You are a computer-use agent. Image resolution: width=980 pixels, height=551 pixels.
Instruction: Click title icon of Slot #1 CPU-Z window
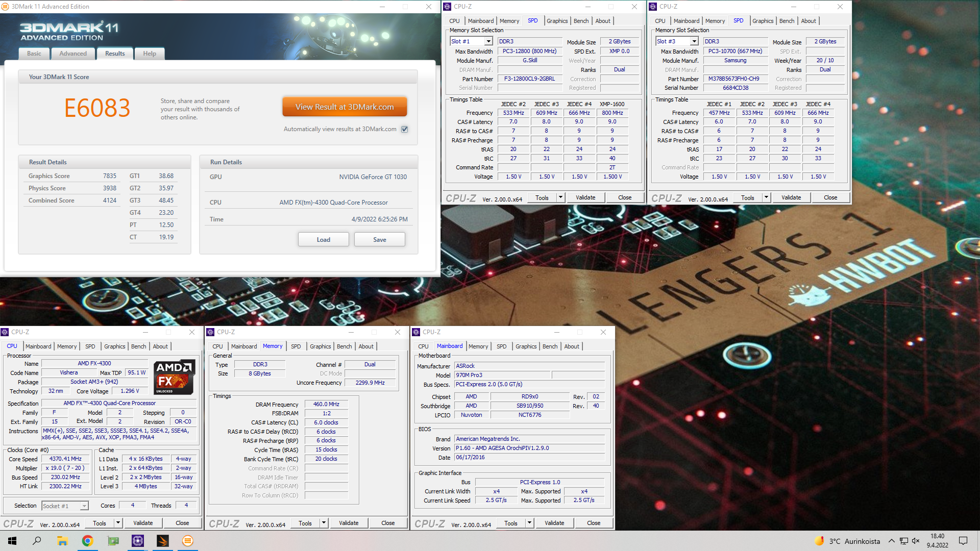[x=447, y=7]
